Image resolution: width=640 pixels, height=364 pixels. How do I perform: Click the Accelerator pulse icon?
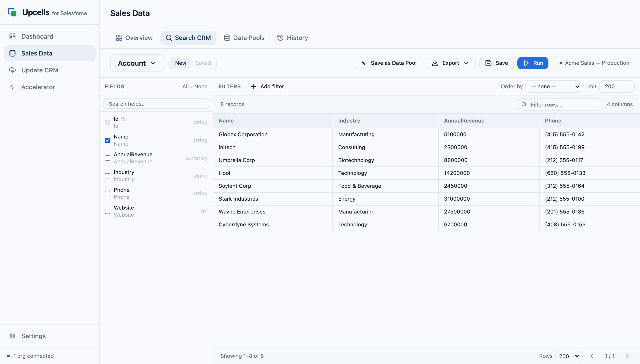12,87
